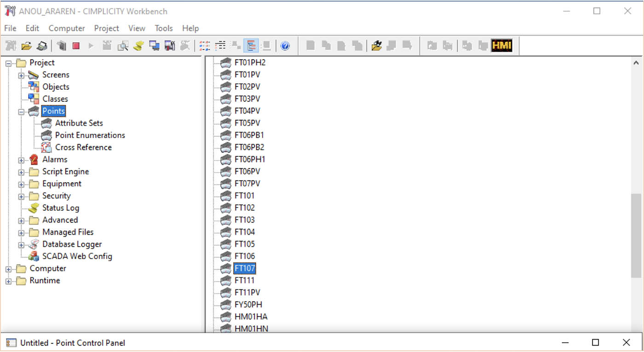Open the Project menu
The image size is (644, 352).
click(x=106, y=28)
